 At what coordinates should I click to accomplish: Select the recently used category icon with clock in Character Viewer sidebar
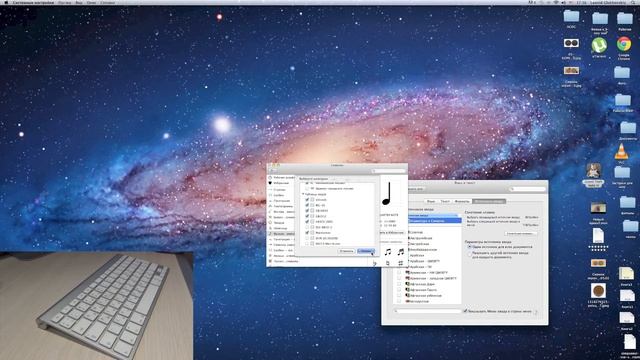click(270, 178)
